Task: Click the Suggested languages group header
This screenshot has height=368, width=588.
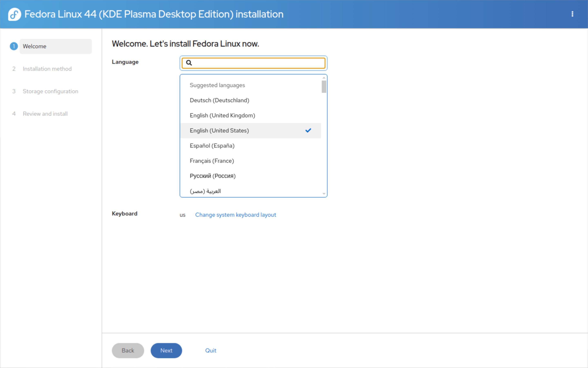Action: click(x=217, y=85)
